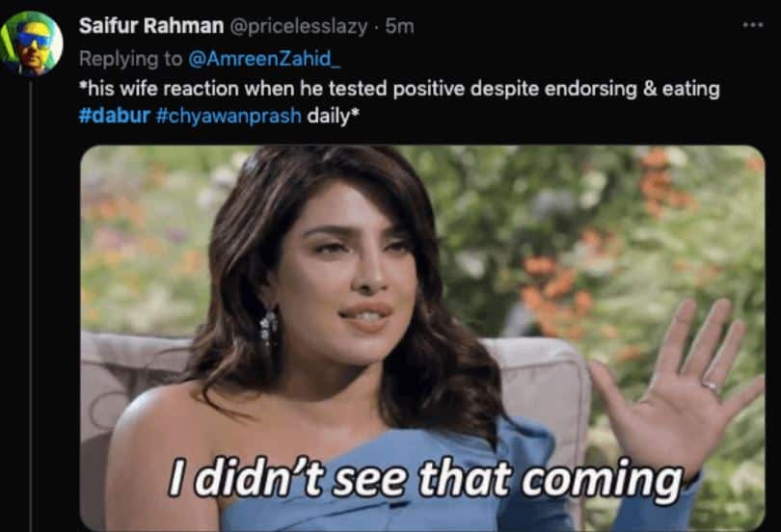Visit the @AmreenZahid_ mentioned profile
Screen dimensions: 781x532
[264, 59]
